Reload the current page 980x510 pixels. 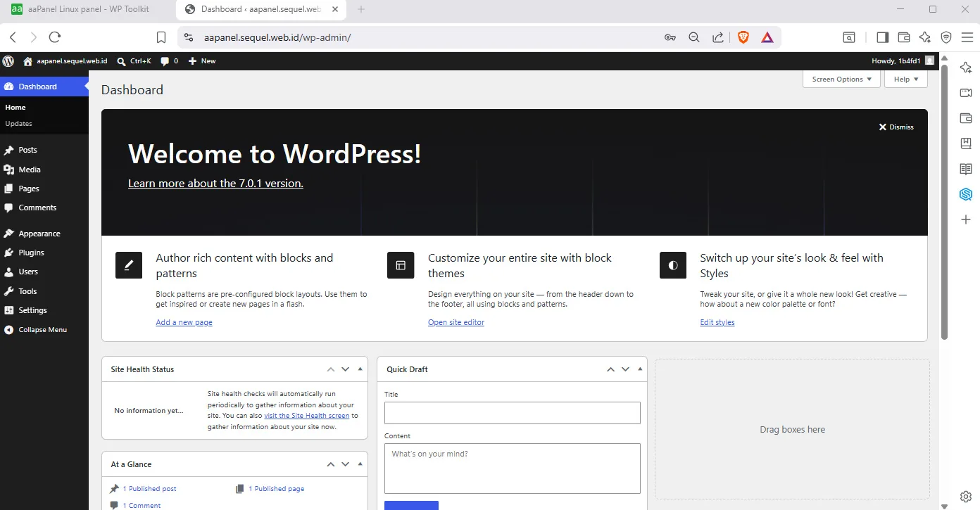[55, 37]
